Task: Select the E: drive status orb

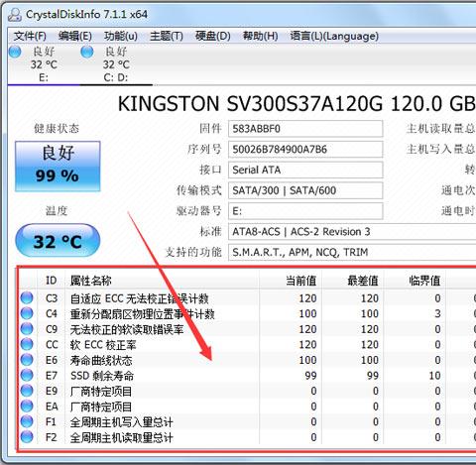Action: [x=15, y=52]
